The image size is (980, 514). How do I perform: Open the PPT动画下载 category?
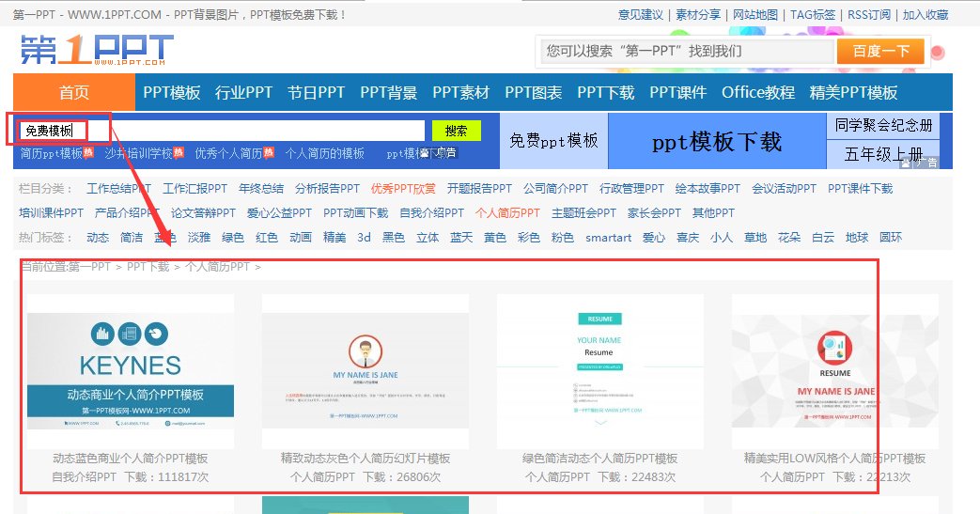[x=355, y=212]
